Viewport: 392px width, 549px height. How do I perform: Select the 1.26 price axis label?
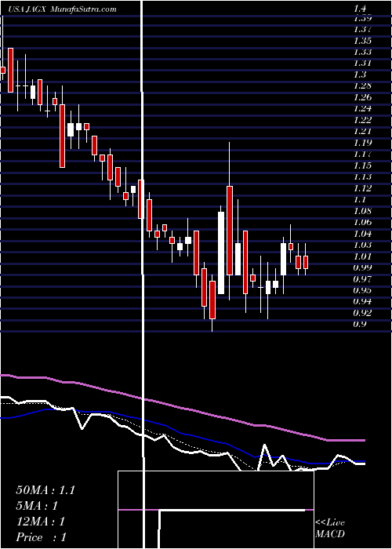[x=362, y=97]
